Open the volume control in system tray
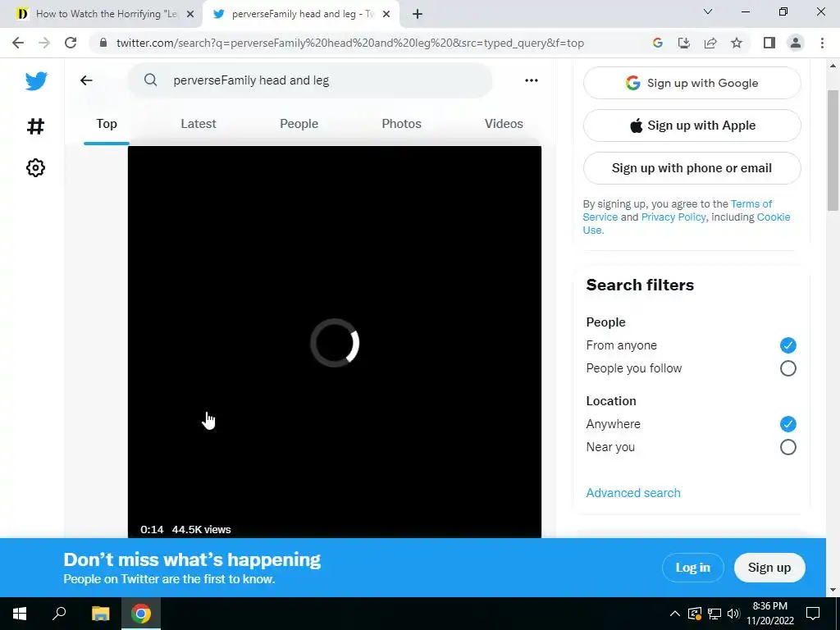 pos(733,614)
